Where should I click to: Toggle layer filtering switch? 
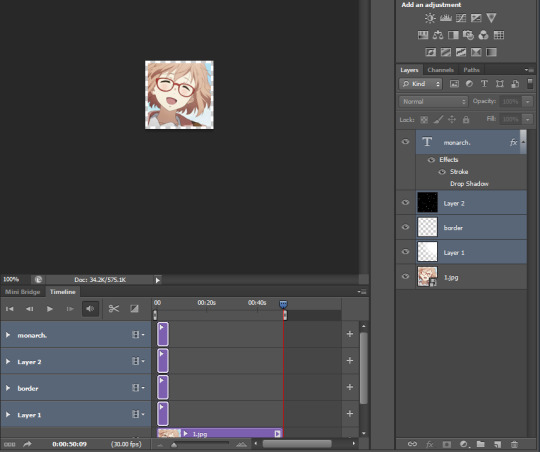click(x=530, y=84)
